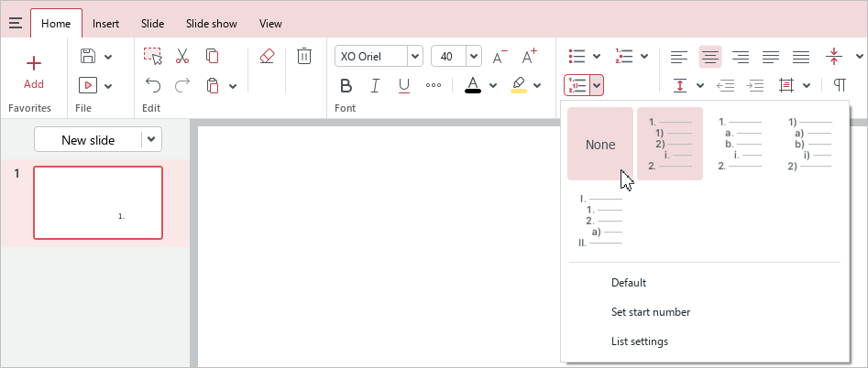This screenshot has height=368, width=868.
Task: Click the yellow text highlight color
Action: (x=519, y=86)
